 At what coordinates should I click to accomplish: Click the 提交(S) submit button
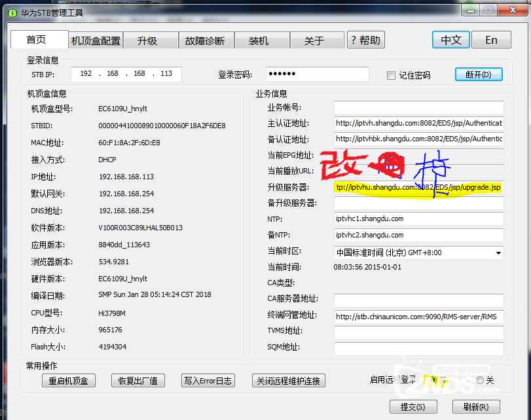tap(413, 407)
